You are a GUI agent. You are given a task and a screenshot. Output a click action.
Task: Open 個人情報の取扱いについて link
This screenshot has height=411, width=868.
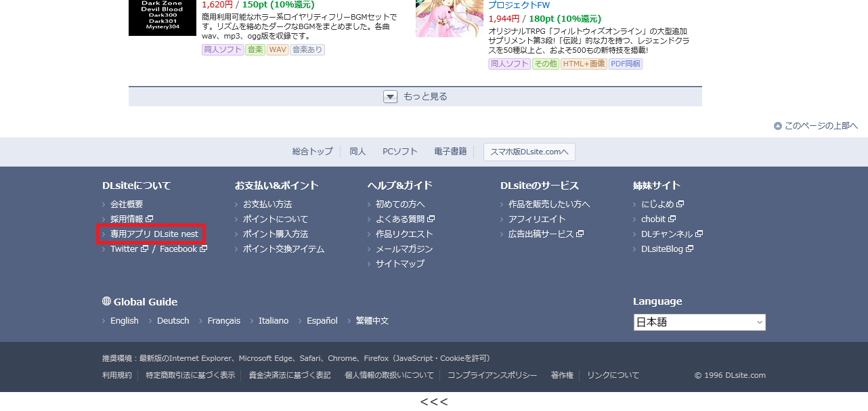point(389,375)
